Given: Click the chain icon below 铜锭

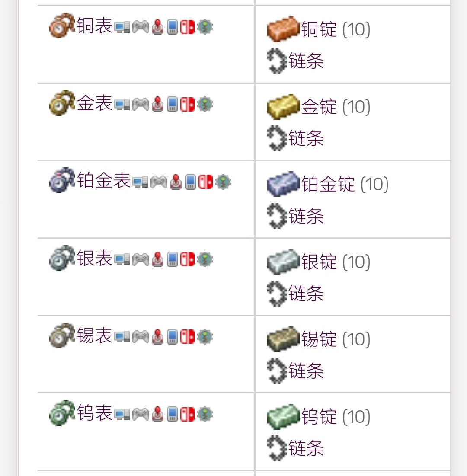Looking at the screenshot, I should [x=277, y=61].
